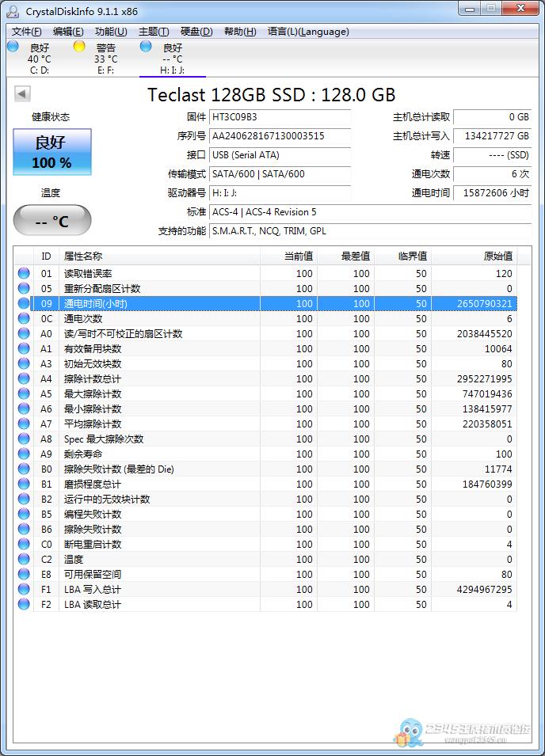Click status orb of row B6 擦除失败计数

point(24,529)
